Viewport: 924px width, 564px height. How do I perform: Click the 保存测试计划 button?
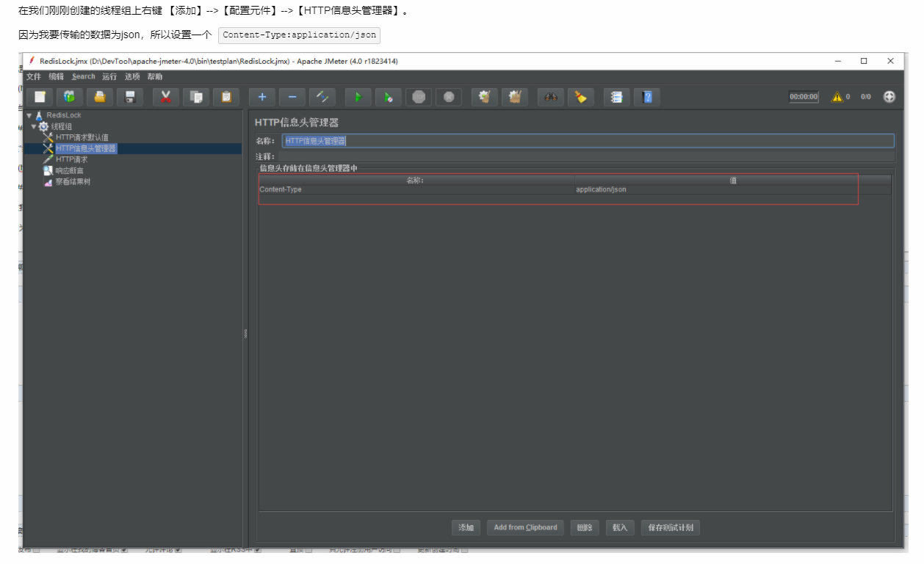click(x=671, y=527)
